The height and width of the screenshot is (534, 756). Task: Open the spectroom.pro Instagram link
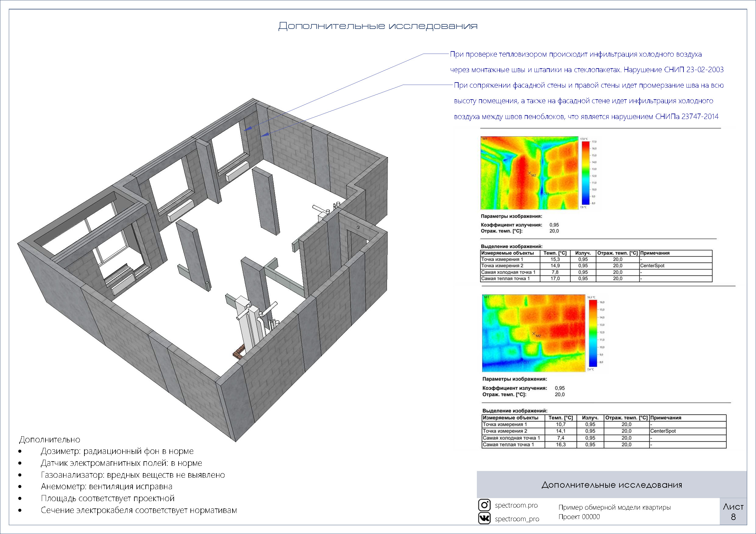[516, 505]
